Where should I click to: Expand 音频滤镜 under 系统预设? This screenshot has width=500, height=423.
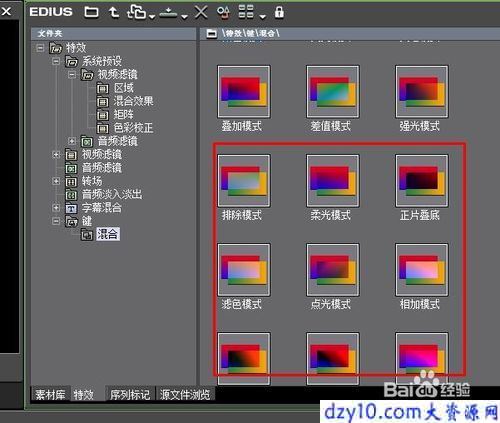(x=72, y=141)
